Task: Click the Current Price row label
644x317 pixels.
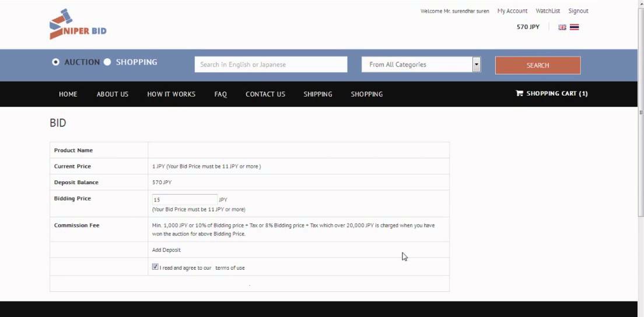Action: (72, 166)
